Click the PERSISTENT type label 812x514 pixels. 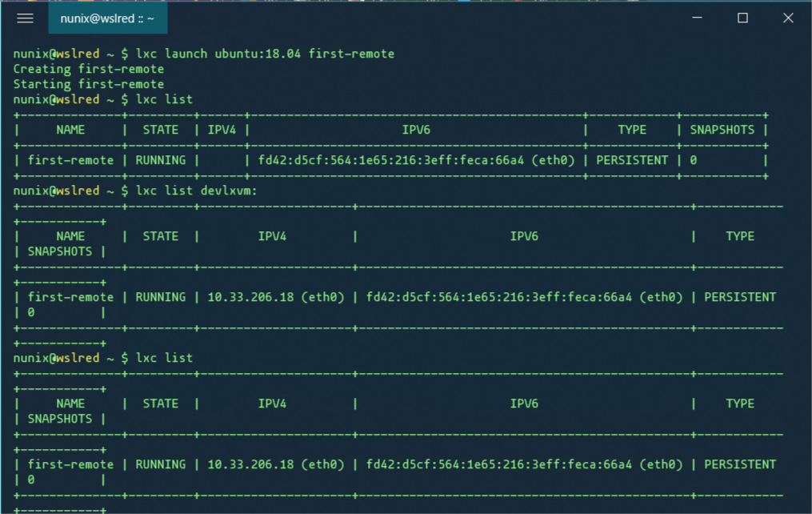[x=631, y=160]
